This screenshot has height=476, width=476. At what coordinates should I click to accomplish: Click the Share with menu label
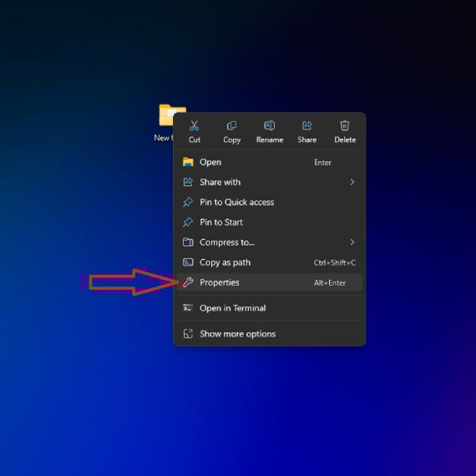coord(220,182)
